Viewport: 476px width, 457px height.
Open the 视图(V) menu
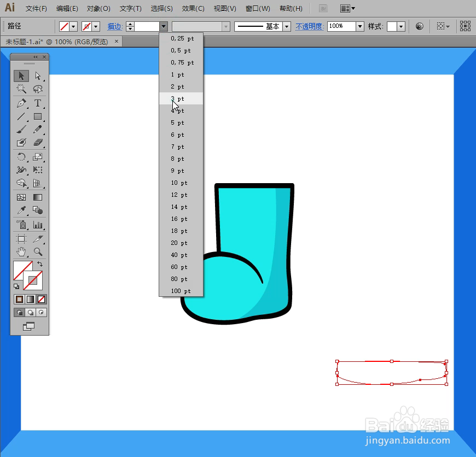click(x=225, y=9)
